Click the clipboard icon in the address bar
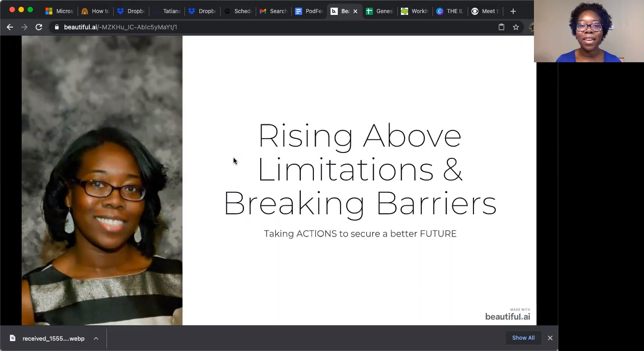The height and width of the screenshot is (351, 644). coord(501,27)
